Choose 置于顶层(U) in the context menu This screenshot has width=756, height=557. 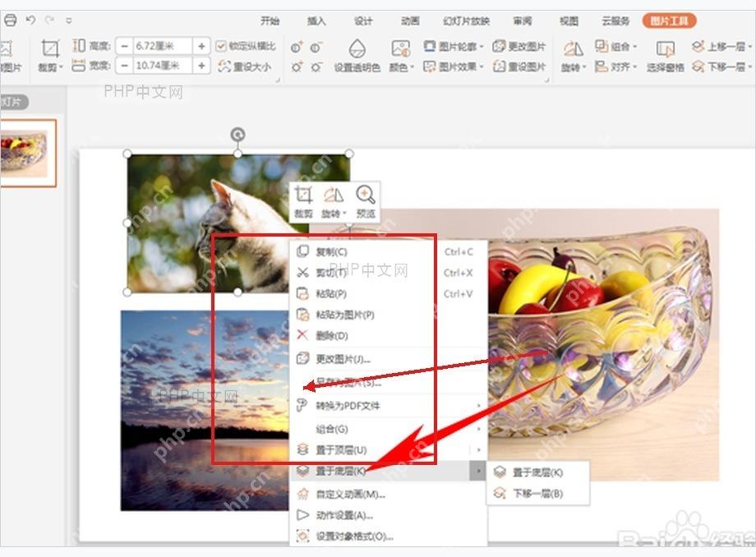380,449
